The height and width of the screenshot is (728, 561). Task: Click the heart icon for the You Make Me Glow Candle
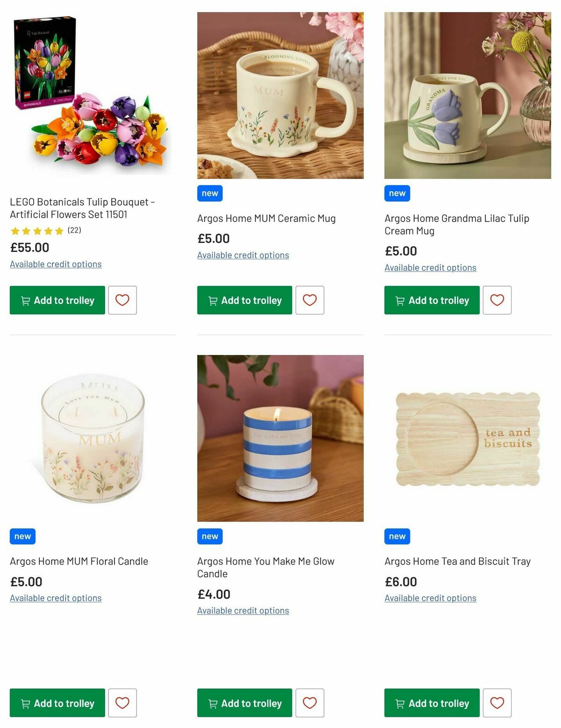(309, 703)
